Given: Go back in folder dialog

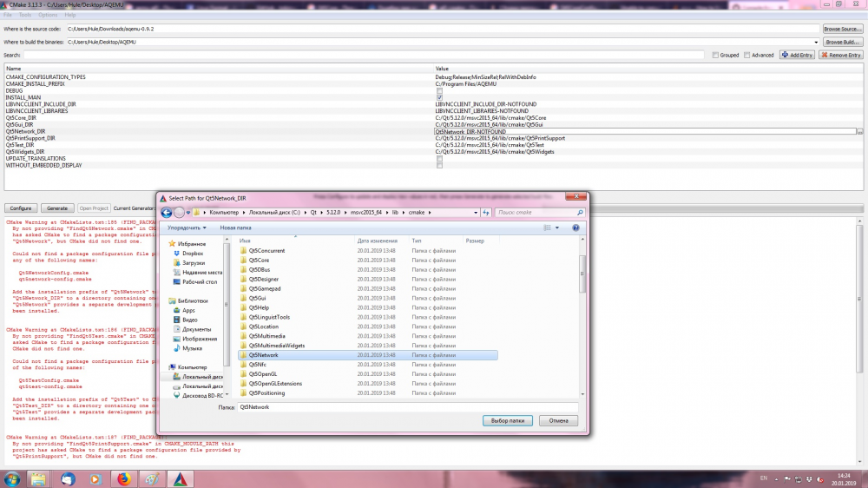Looking at the screenshot, I should coord(167,212).
